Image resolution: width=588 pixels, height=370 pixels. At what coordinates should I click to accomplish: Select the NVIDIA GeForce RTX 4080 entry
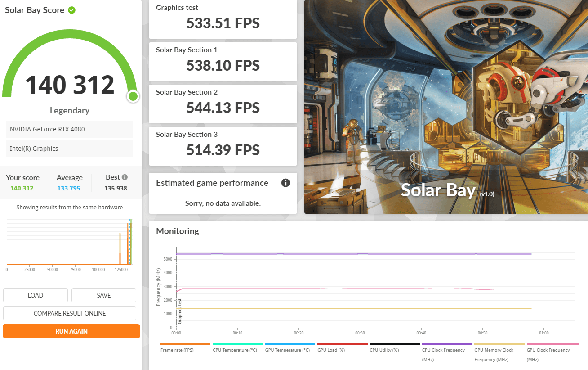point(70,129)
